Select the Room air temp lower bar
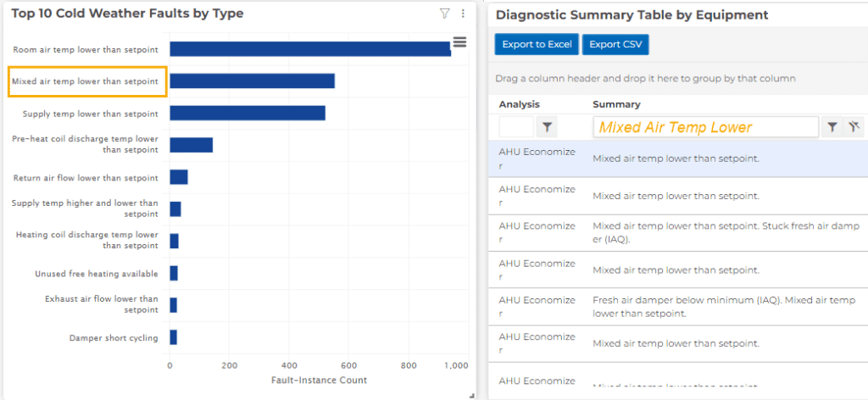868x400 pixels. click(310, 48)
